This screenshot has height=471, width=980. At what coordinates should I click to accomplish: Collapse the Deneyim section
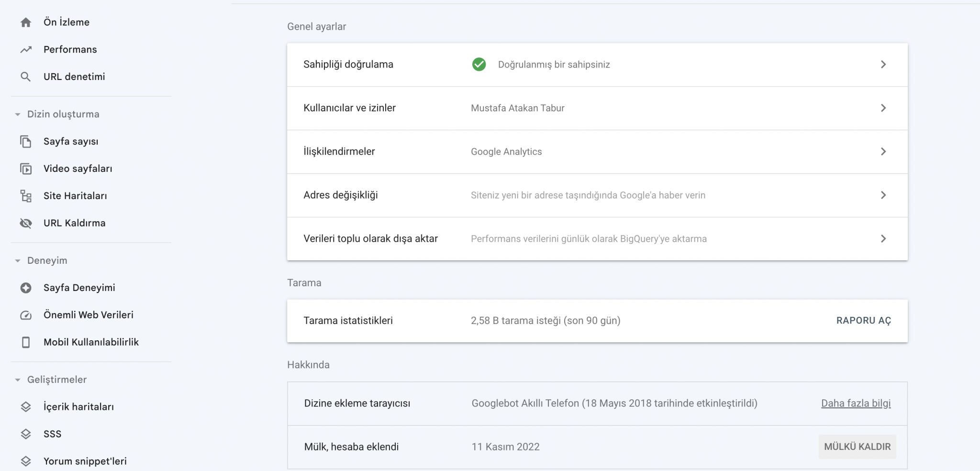point(17,260)
